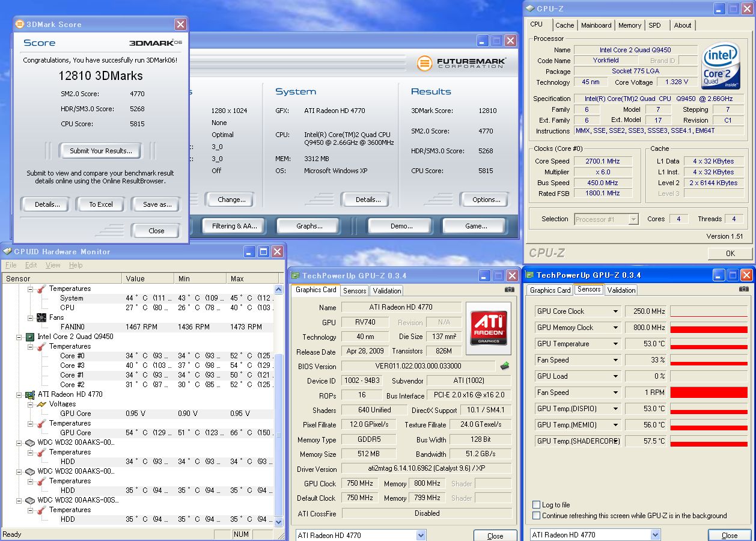This screenshot has width=756, height=541.
Task: Open the GPU Memory Clock sensor dropdown
Action: point(615,328)
